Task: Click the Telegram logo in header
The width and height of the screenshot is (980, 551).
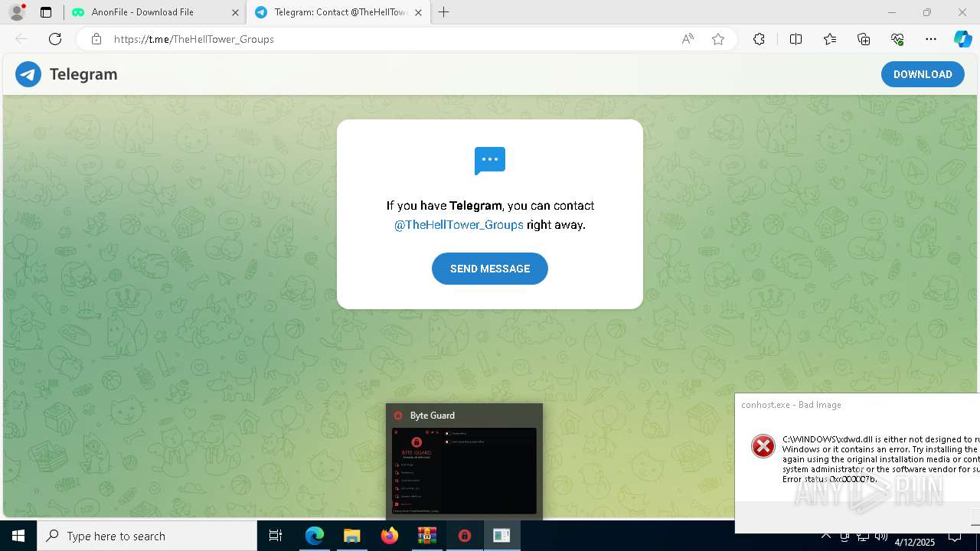Action: click(x=28, y=74)
